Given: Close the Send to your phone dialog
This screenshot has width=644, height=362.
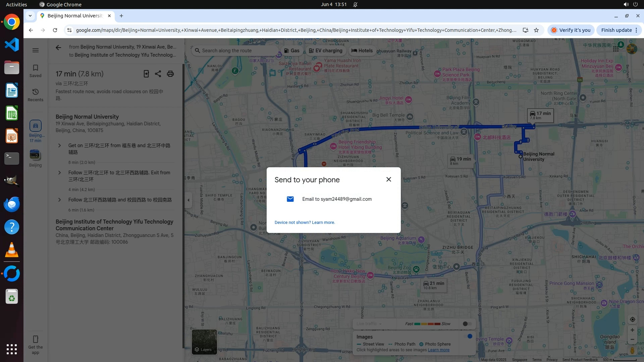Looking at the screenshot, I should coord(388,179).
